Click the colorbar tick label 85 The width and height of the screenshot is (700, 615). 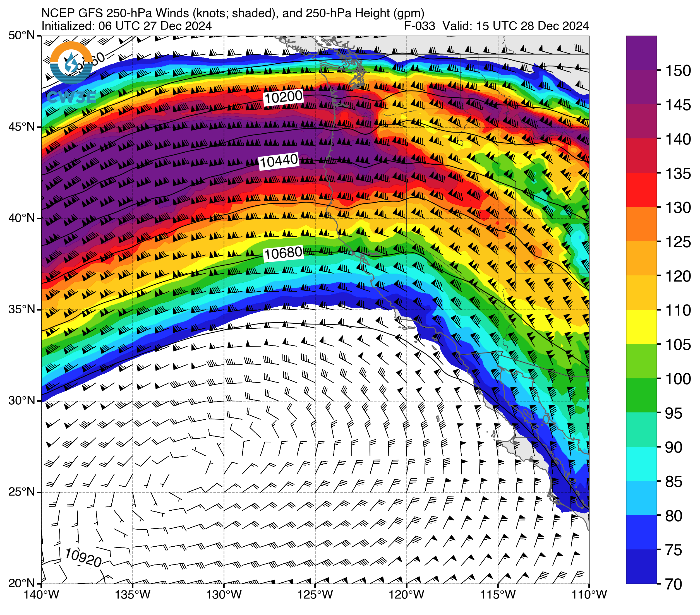pyautogui.click(x=674, y=482)
